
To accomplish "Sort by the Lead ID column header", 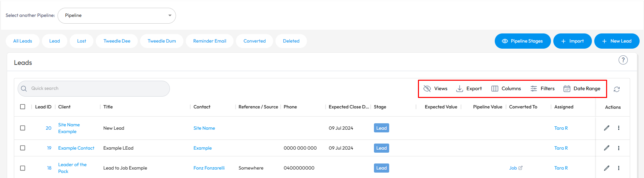I will pyautogui.click(x=43, y=107).
